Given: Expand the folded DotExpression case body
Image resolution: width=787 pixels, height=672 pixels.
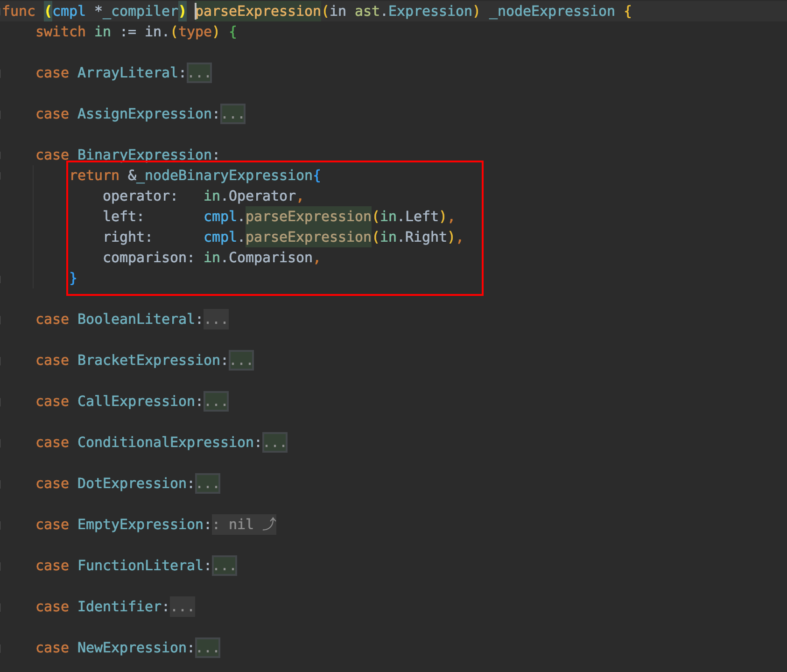Looking at the screenshot, I should pos(208,483).
